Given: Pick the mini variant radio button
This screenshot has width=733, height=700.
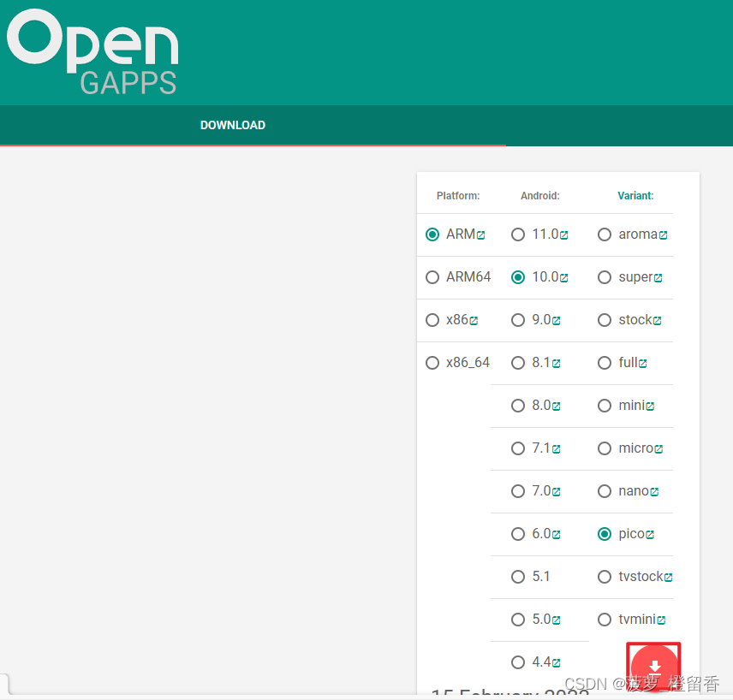Looking at the screenshot, I should [x=605, y=406].
